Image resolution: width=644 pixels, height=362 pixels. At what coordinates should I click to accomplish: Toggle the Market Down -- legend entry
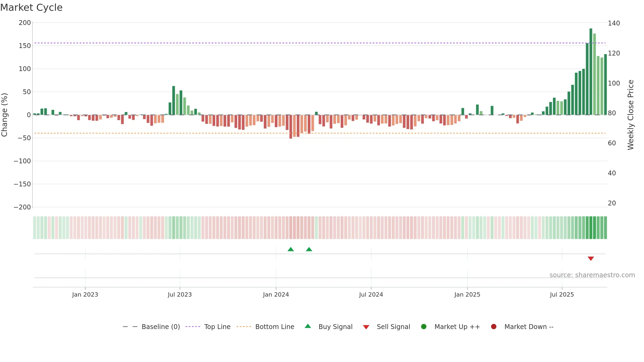[x=522, y=327]
